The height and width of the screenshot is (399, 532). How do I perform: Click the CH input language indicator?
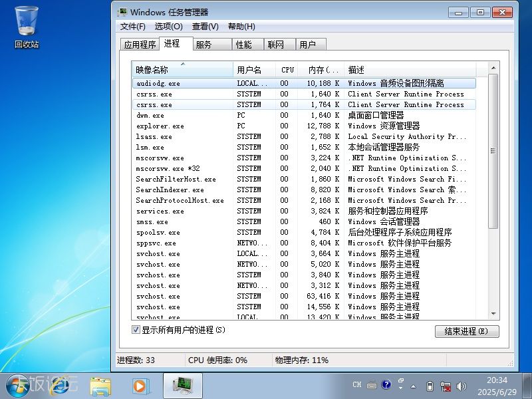coord(357,385)
